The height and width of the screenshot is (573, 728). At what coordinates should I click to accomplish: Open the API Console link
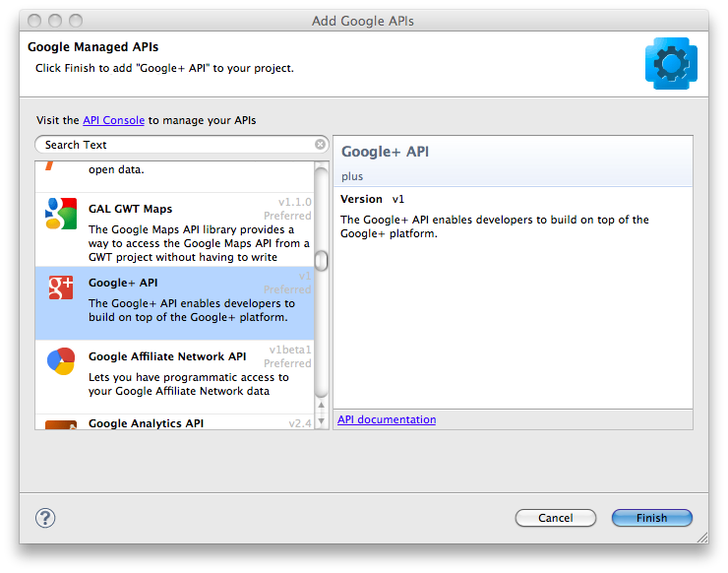click(x=113, y=120)
